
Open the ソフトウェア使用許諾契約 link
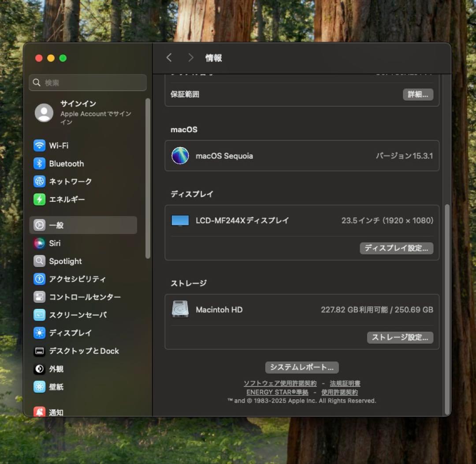[280, 383]
